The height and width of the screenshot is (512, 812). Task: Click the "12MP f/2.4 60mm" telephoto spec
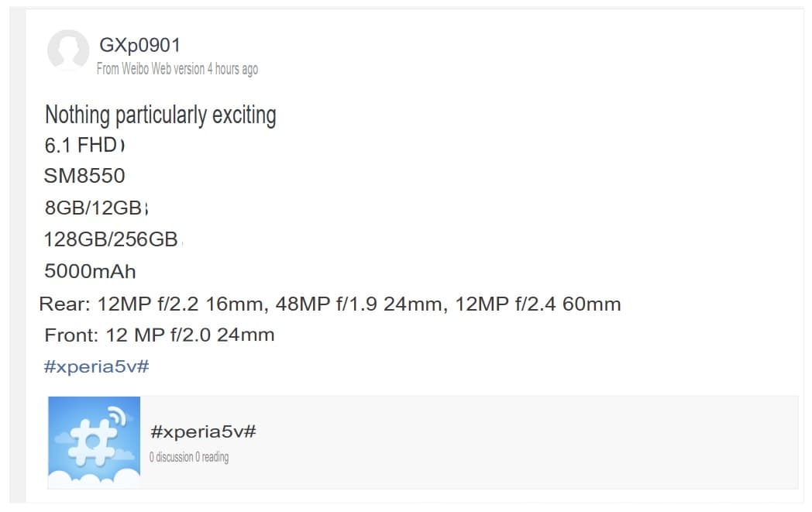538,304
